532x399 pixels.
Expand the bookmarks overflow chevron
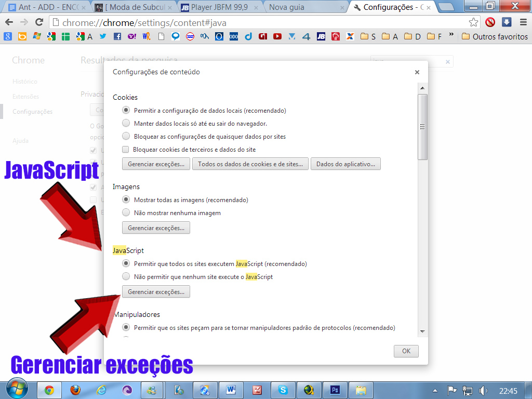tap(451, 35)
